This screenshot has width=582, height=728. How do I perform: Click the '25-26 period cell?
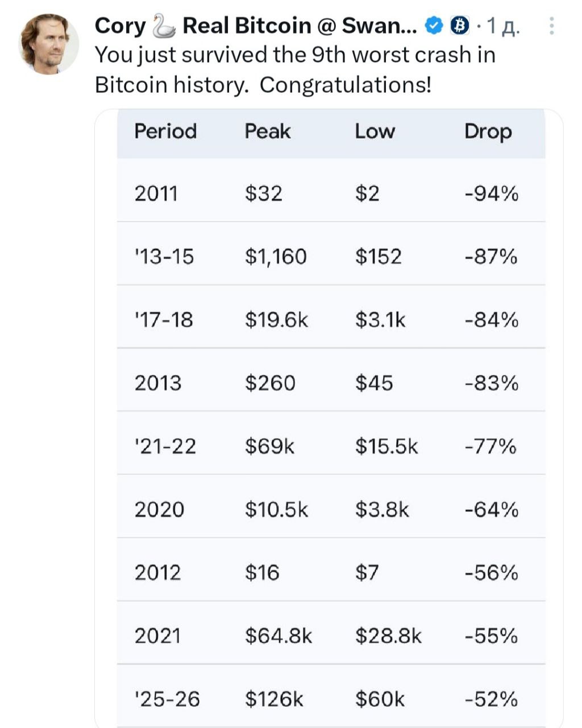167,699
